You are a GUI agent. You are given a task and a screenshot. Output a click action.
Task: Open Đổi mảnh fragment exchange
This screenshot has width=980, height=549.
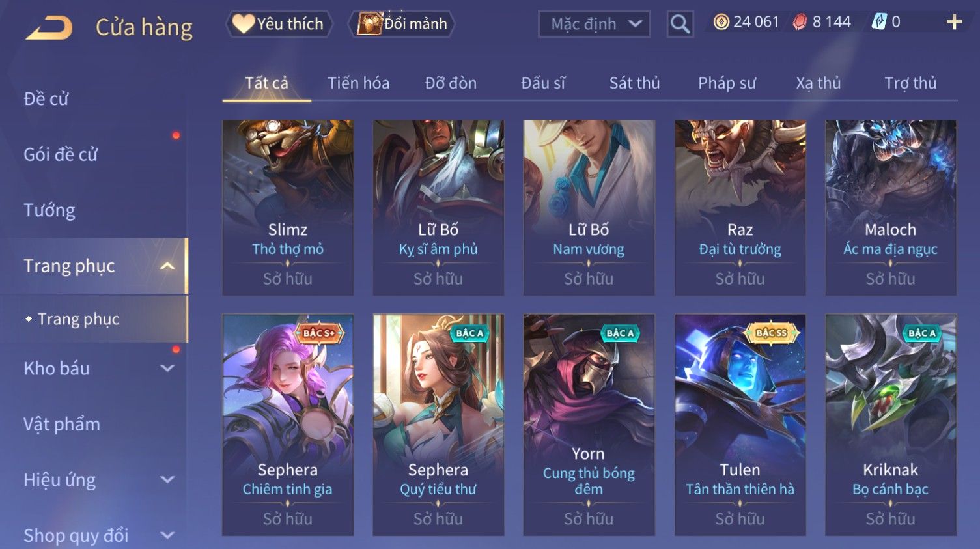pyautogui.click(x=401, y=24)
